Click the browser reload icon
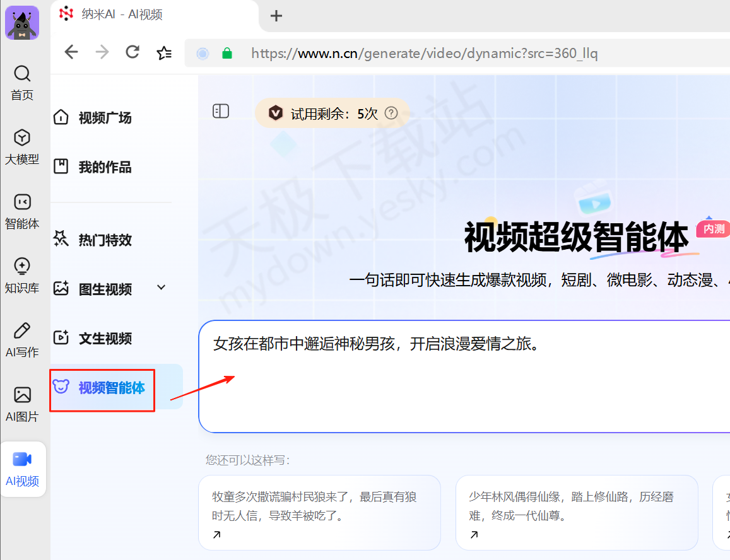 coord(132,52)
